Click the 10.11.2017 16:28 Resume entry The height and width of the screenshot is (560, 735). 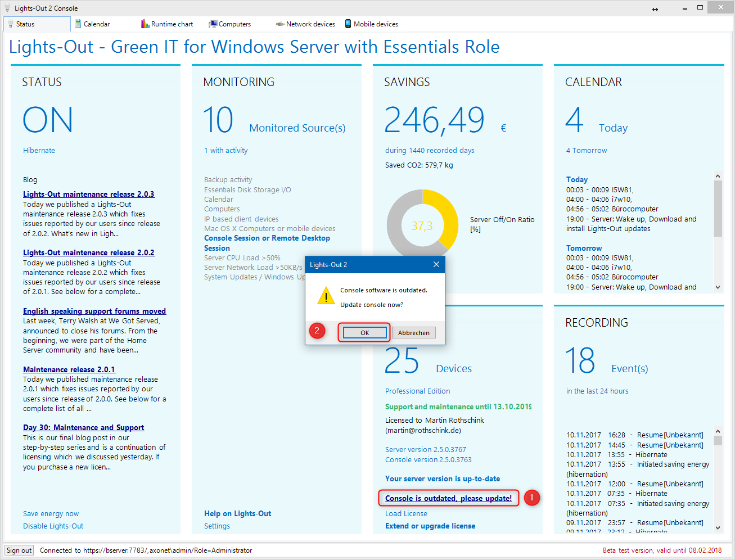tap(635, 435)
